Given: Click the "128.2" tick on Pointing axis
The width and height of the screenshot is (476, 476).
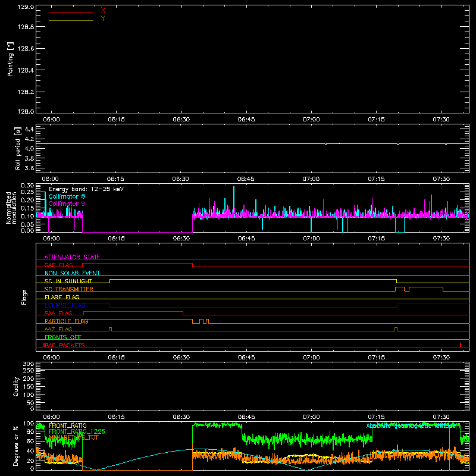Looking at the screenshot, I should [x=26, y=92].
